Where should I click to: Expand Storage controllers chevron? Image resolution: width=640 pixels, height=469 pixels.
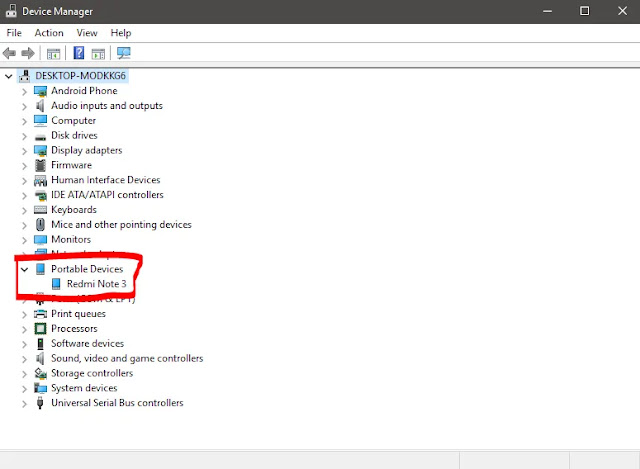click(24, 374)
